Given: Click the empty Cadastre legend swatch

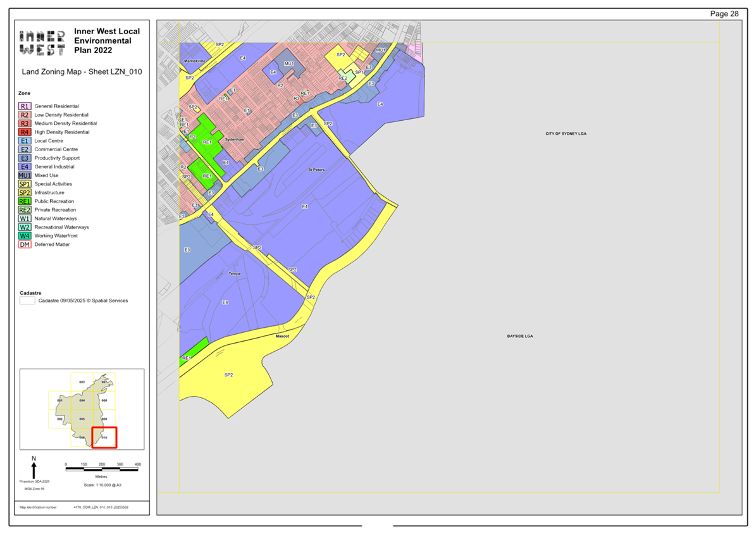Looking at the screenshot, I should click(x=27, y=301).
